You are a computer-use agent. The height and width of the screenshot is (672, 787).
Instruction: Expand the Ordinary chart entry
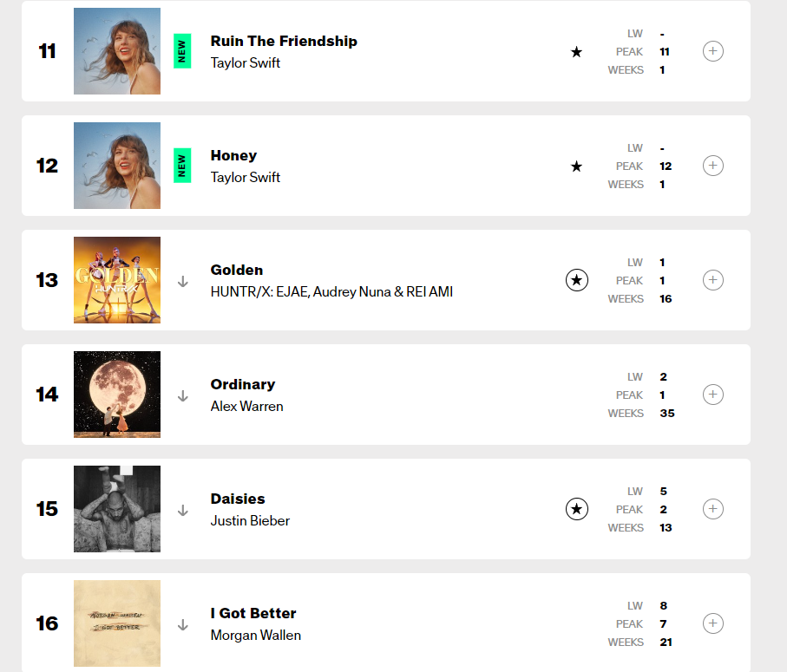coord(712,395)
